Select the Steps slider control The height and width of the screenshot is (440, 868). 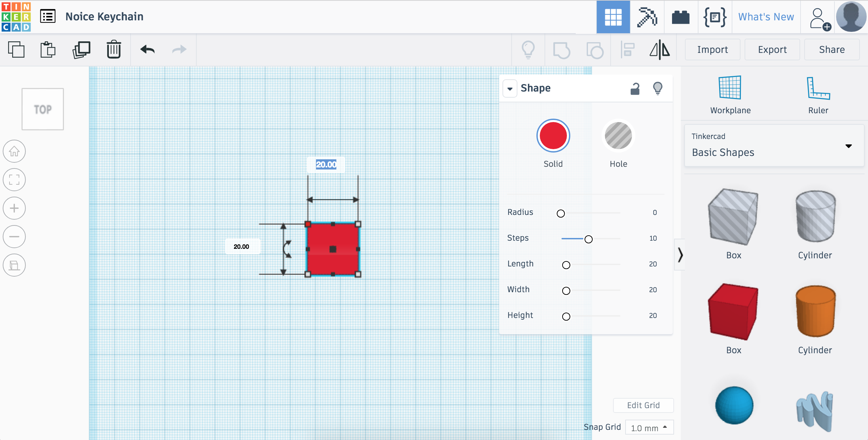(x=589, y=238)
